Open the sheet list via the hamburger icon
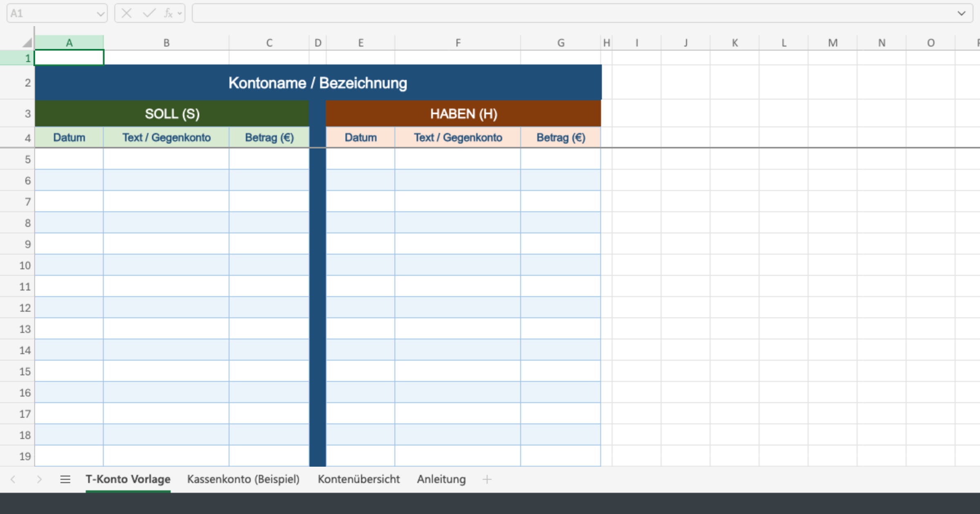Image resolution: width=980 pixels, height=514 pixels. click(x=65, y=479)
